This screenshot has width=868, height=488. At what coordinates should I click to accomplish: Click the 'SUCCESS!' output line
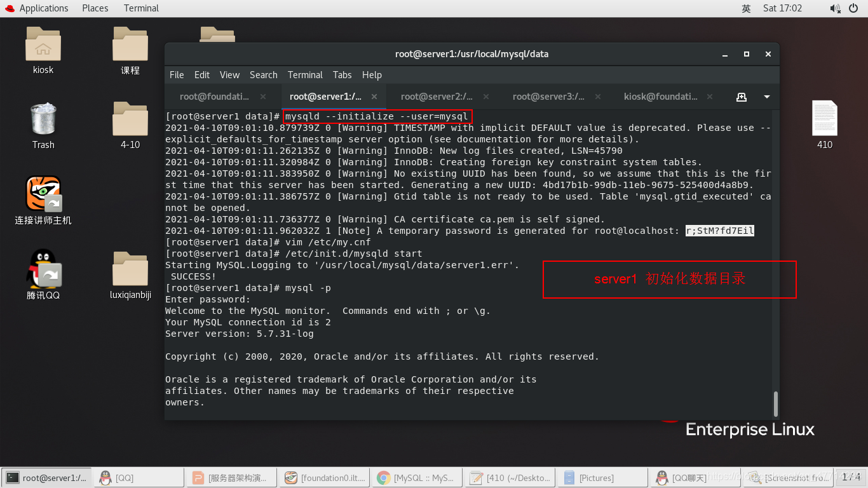click(x=194, y=276)
